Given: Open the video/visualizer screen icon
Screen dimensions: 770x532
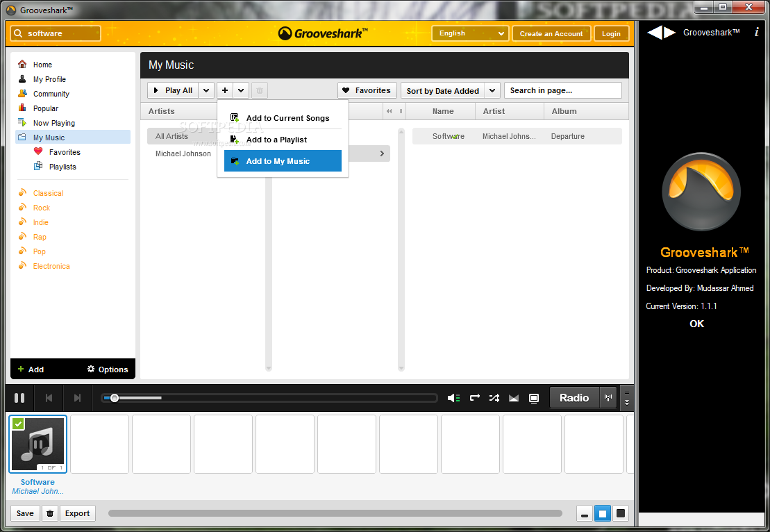Looking at the screenshot, I should [534, 398].
